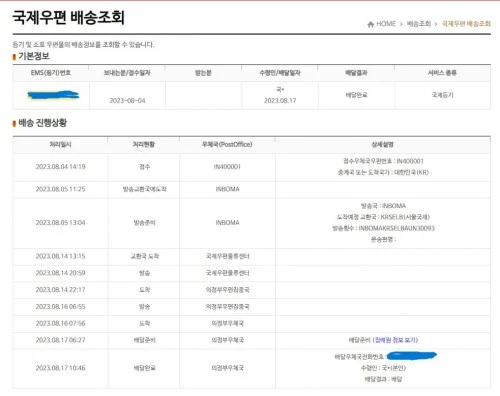Click the 기본정보 section heading
This screenshot has width=500, height=396.
34,56
